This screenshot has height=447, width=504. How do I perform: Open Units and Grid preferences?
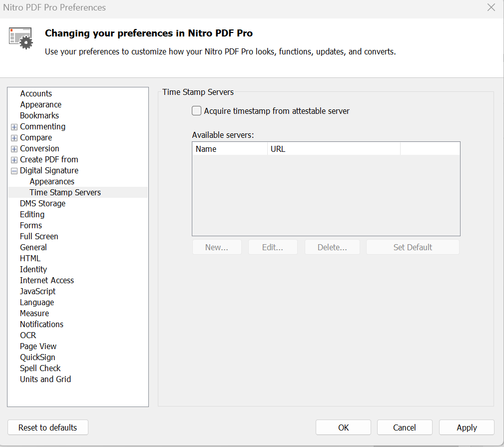[45, 379]
